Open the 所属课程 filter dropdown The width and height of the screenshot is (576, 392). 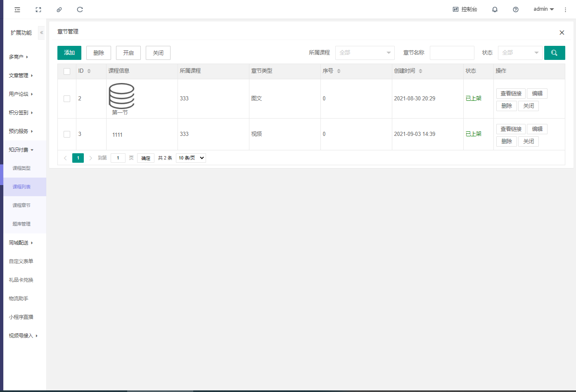click(x=365, y=53)
